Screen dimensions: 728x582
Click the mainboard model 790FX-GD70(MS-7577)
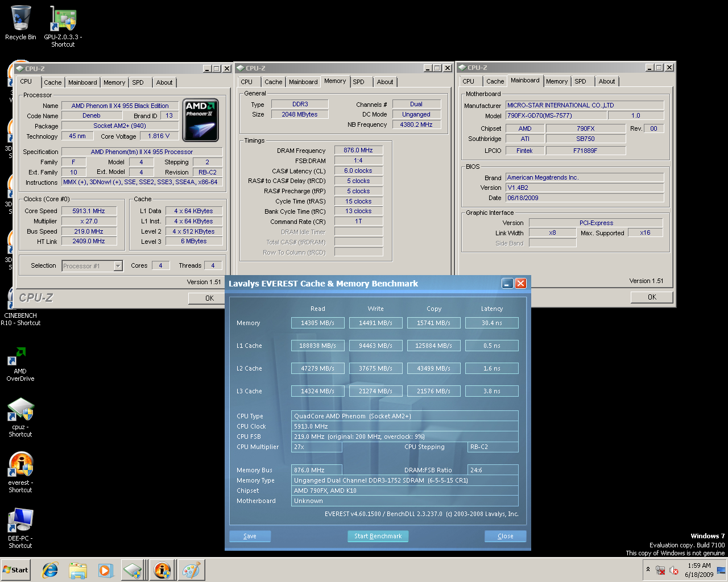click(x=556, y=115)
